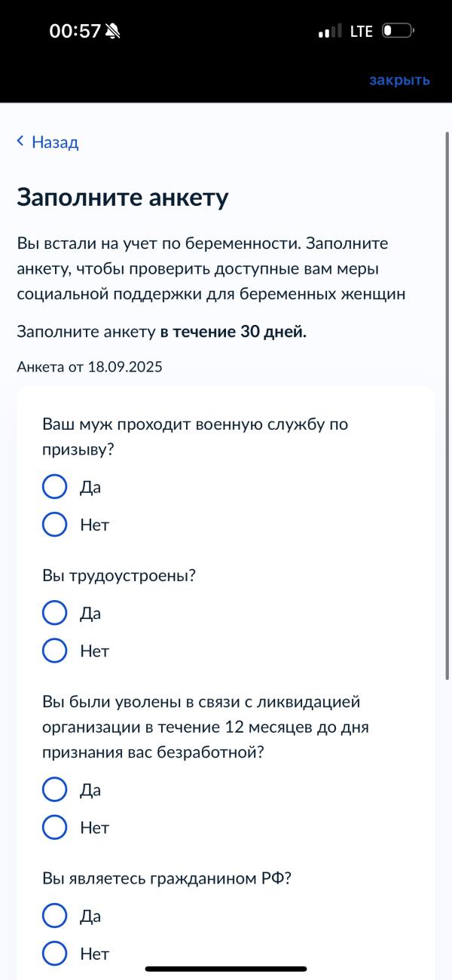Pick Да for dismissal due to liquidation question
The image size is (452, 980).
click(x=55, y=789)
